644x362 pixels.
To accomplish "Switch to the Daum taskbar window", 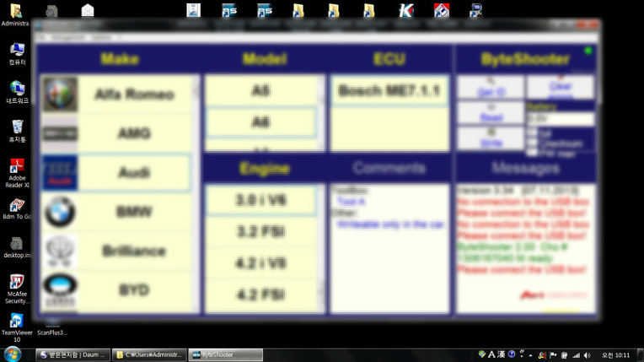I will pos(73,354).
